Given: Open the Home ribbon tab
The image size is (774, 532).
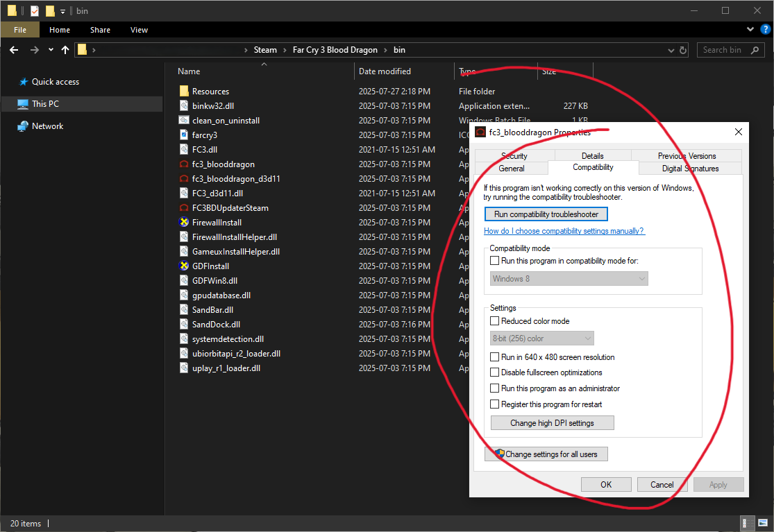Looking at the screenshot, I should click(60, 30).
